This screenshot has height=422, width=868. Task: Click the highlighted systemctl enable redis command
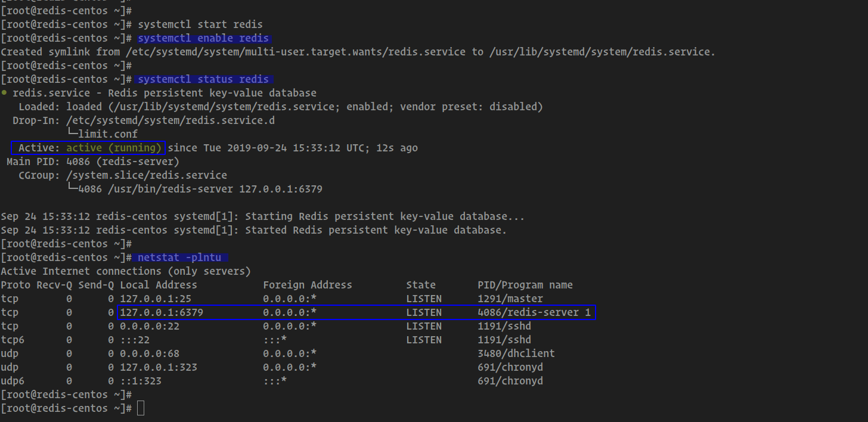click(x=203, y=38)
